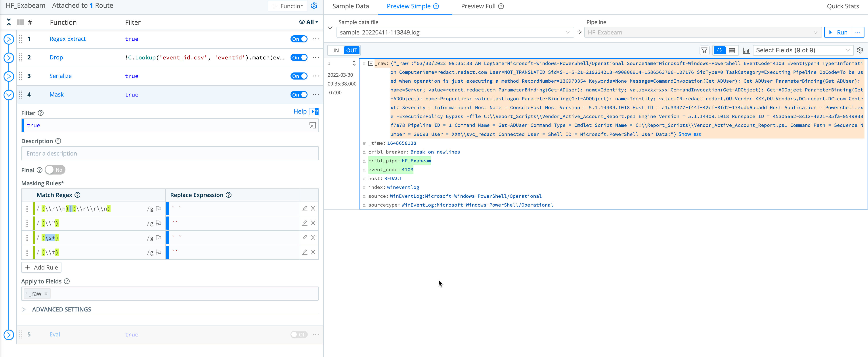Expand the Filter expression editor icon
The image size is (868, 357).
tap(312, 125)
